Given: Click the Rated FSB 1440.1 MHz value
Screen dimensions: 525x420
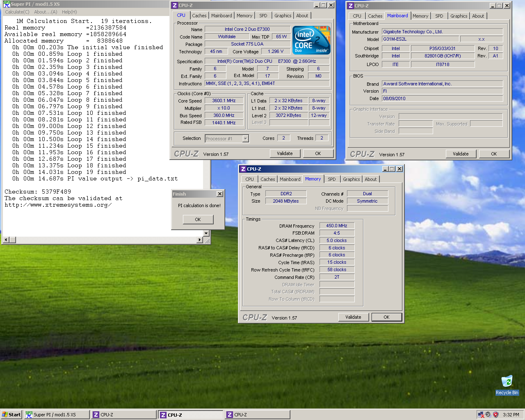Looking at the screenshot, I should [x=224, y=123].
